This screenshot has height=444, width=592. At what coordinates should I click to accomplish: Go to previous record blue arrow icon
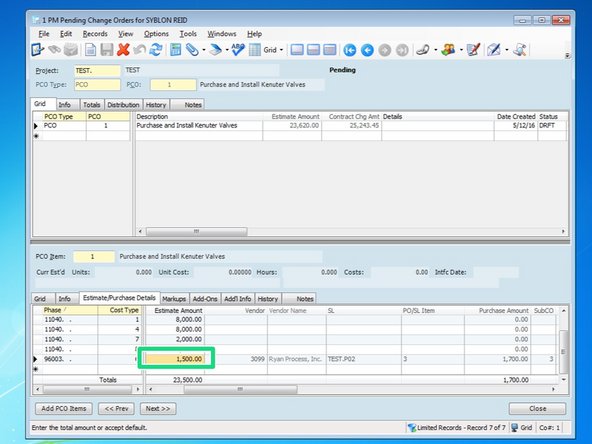coord(367,50)
